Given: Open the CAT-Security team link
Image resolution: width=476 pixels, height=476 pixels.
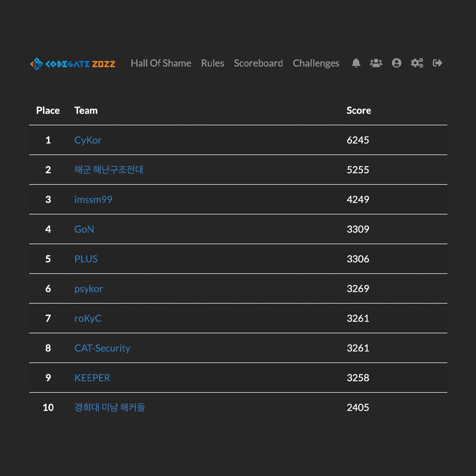Looking at the screenshot, I should tap(102, 348).
